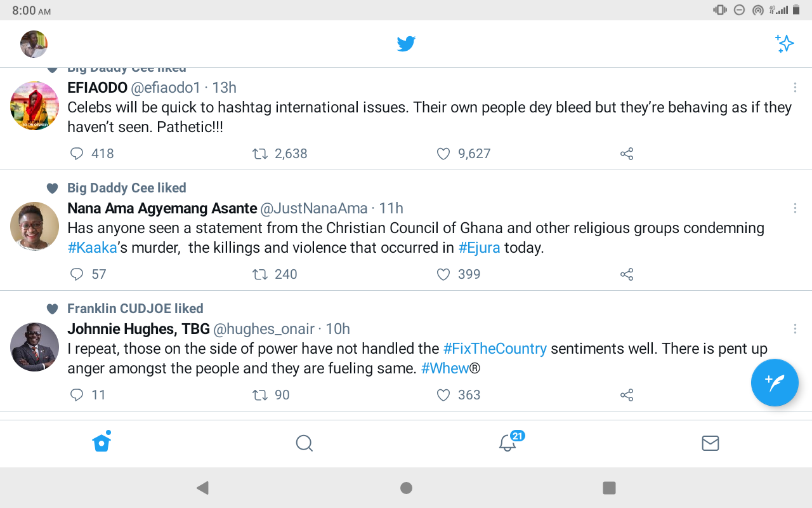Open more options for EFIAODO tweet
This screenshot has width=812, height=508.
point(795,88)
